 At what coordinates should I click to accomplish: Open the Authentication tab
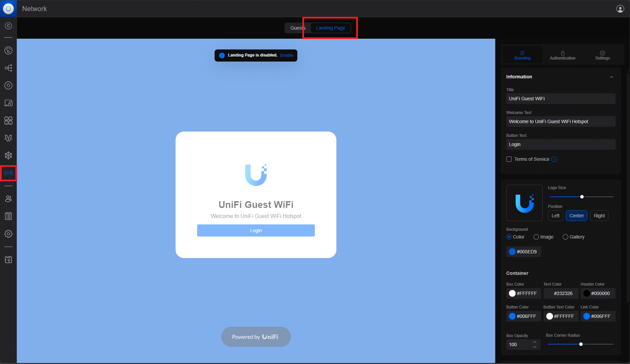coord(562,55)
